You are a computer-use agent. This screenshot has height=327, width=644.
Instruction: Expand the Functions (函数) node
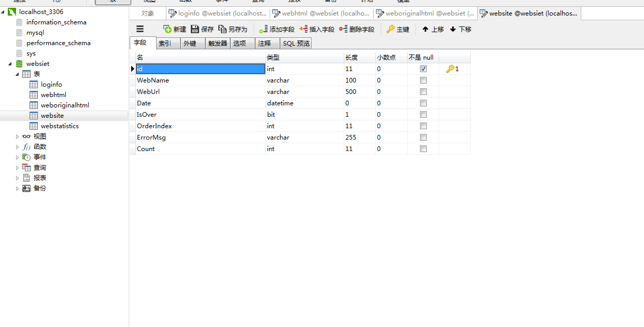click(17, 146)
